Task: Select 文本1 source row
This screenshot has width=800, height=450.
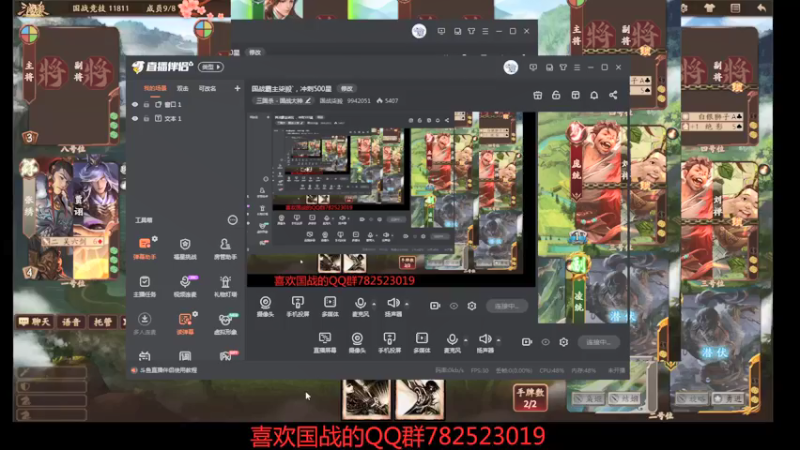Action: (x=185, y=118)
